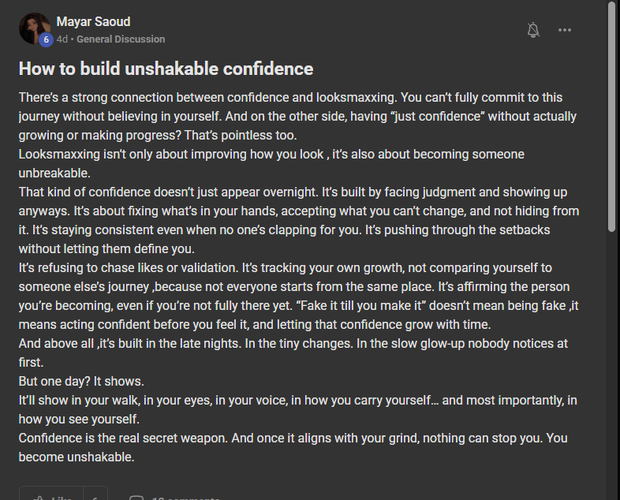Image resolution: width=620 pixels, height=500 pixels.
Task: Click the level 6 badge on avatar
Action: [46, 40]
